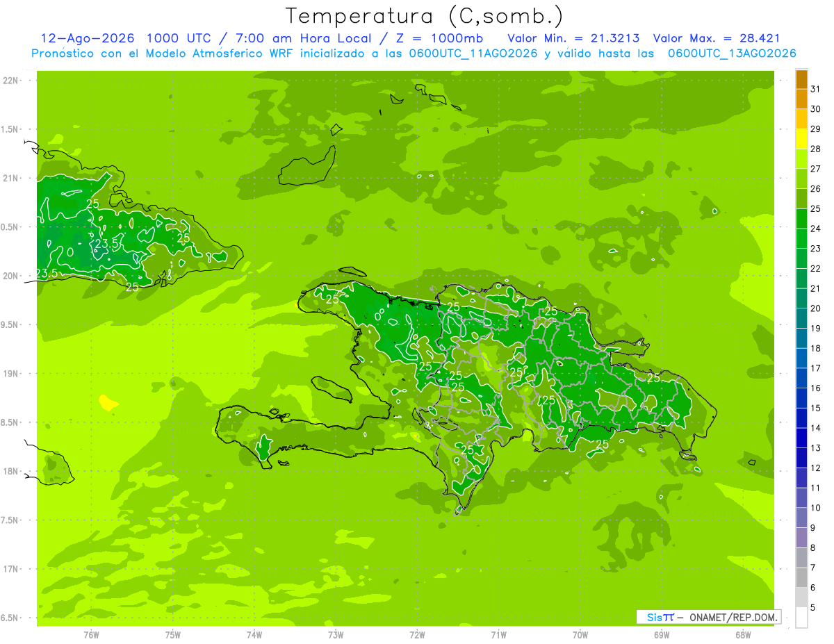Click the 69W longitude axis label
The height and width of the screenshot is (644, 834).
pyautogui.click(x=662, y=635)
